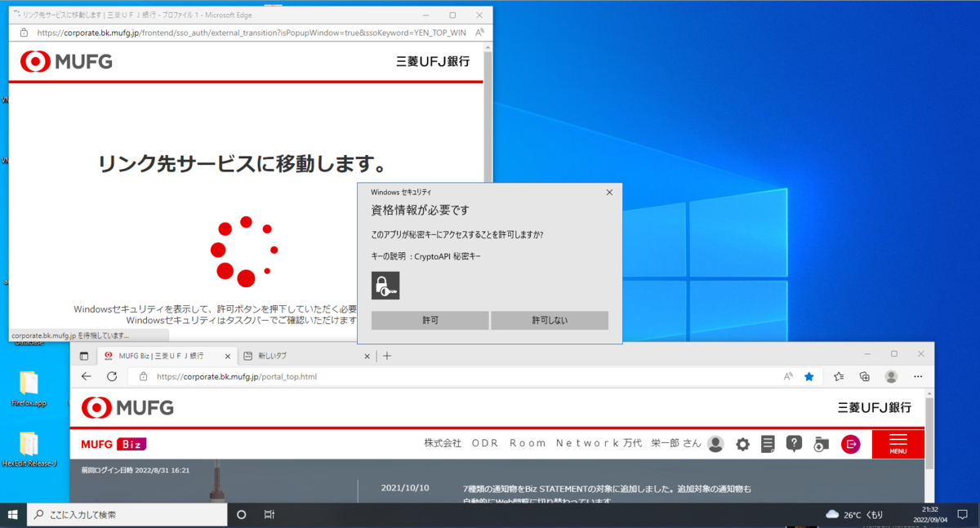Open the document notices icon in MUFG Biz

point(768,444)
